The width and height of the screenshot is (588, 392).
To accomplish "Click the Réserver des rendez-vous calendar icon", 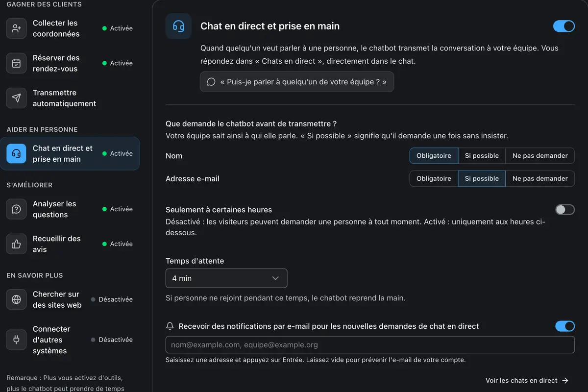I will click(x=16, y=63).
